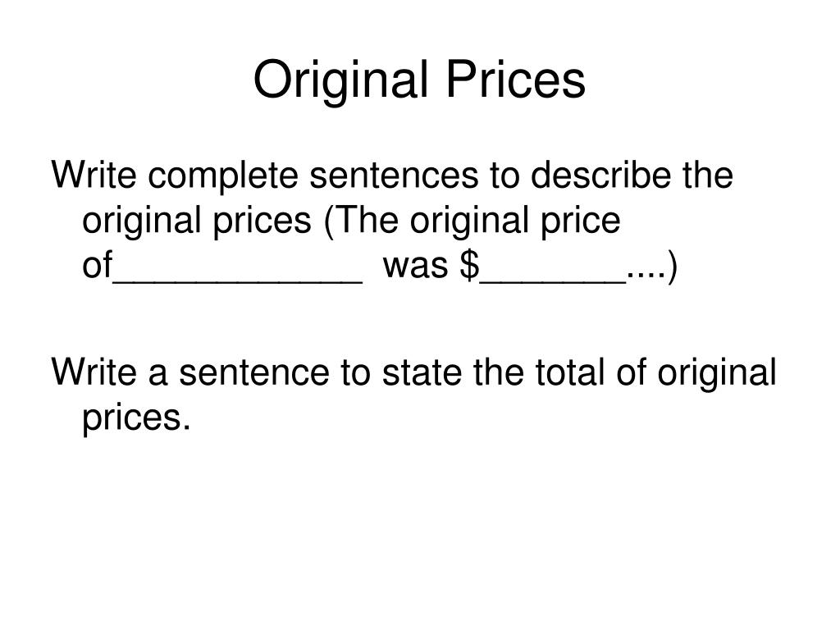This screenshot has width=840, height=630.
Task: Click the final word "prices." on the last line
Action: point(137,419)
